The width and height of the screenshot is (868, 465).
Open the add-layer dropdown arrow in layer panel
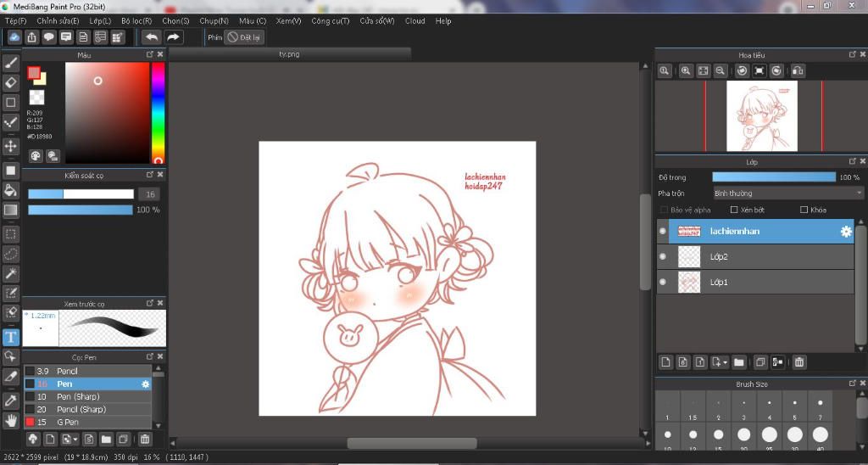pyautogui.click(x=726, y=363)
